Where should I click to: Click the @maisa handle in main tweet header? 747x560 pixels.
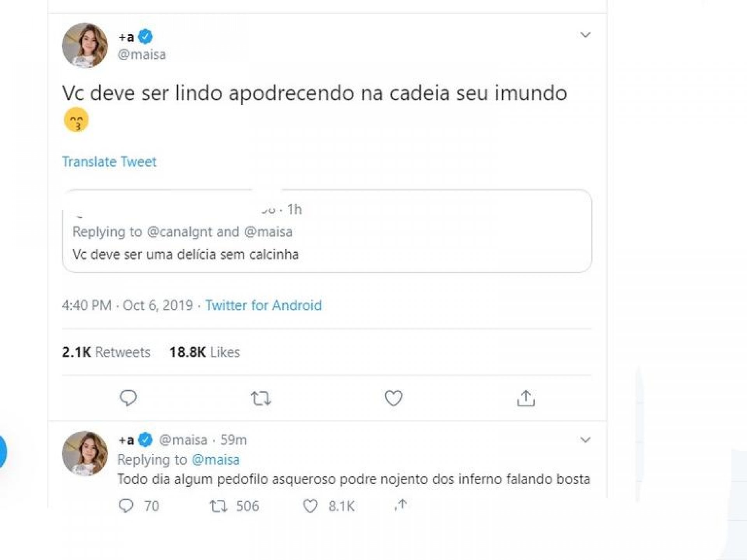[x=142, y=54]
